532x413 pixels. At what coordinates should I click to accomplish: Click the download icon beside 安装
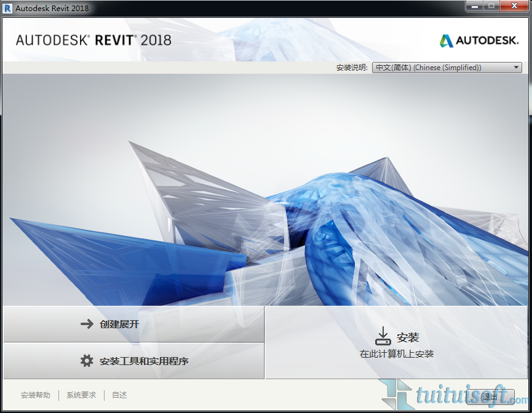pyautogui.click(x=383, y=336)
